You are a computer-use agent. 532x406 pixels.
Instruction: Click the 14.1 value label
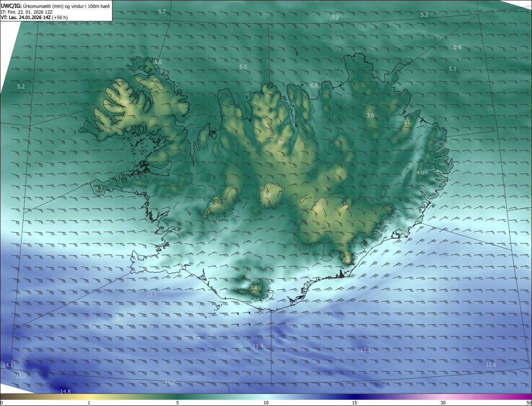click(x=8, y=365)
